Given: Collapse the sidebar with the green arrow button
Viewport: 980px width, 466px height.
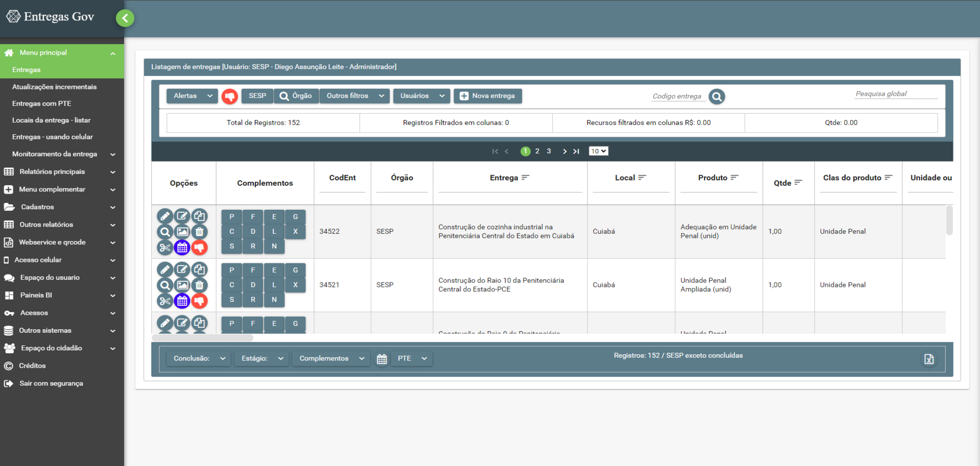Looking at the screenshot, I should coord(125,18).
